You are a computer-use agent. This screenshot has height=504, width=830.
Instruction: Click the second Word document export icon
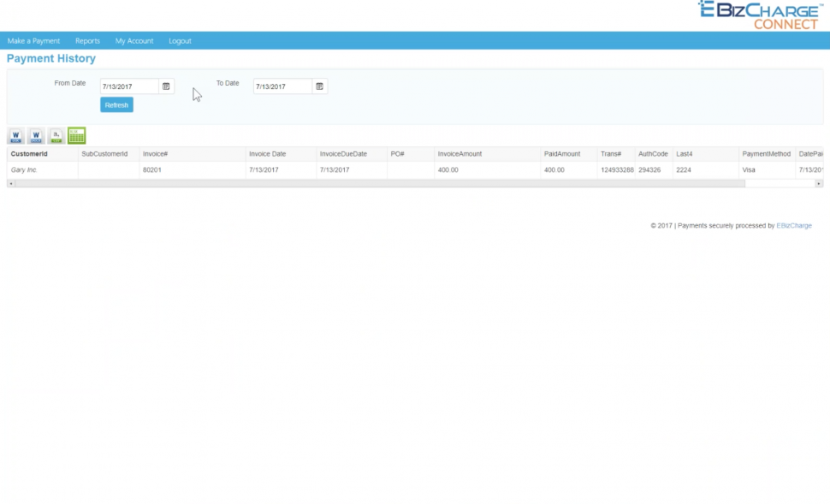35,135
